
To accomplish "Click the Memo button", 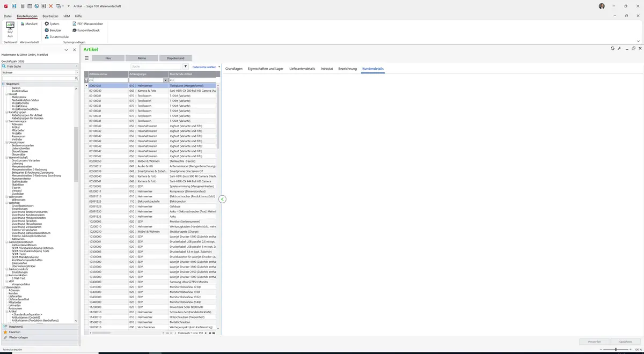I will point(142,58).
